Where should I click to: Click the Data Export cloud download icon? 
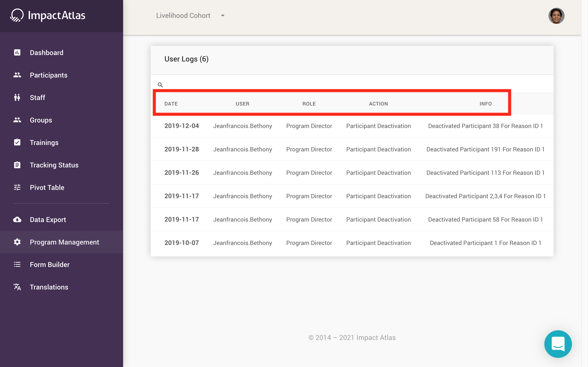pyautogui.click(x=17, y=220)
